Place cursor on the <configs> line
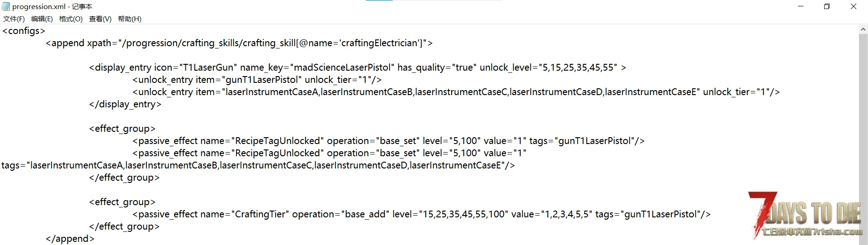The image size is (868, 245). (x=24, y=31)
